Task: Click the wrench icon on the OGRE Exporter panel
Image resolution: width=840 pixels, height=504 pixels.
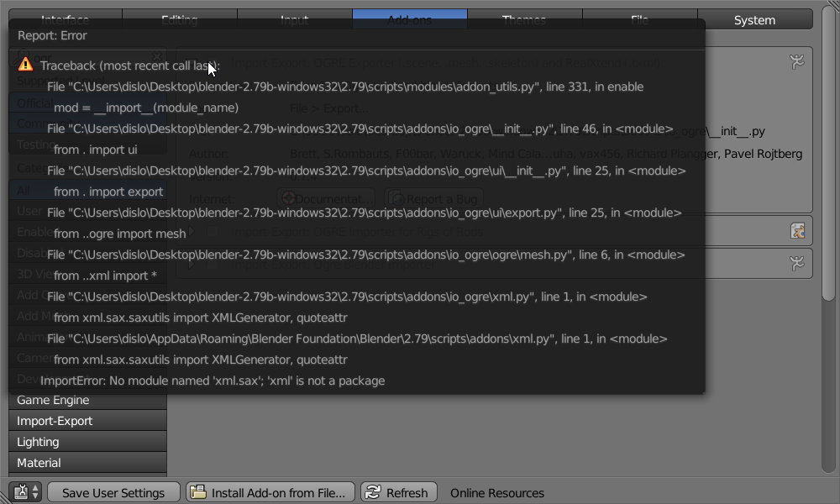Action: pos(796,60)
